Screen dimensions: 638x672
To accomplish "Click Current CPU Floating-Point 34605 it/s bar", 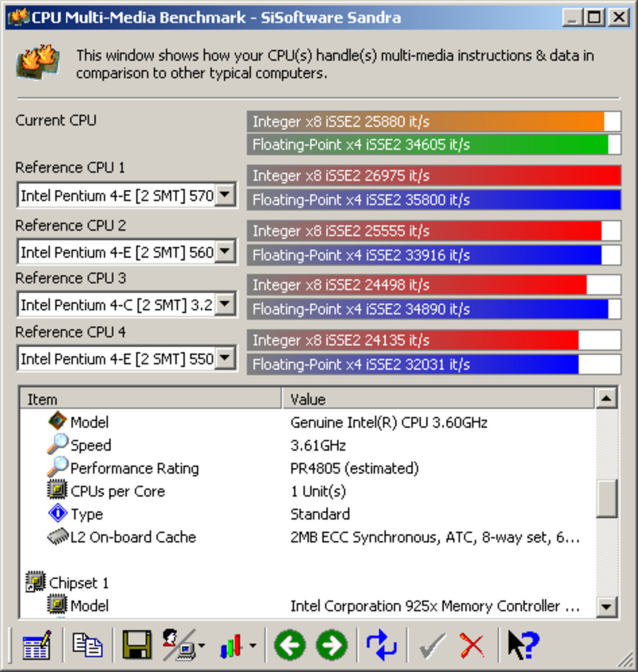I will (434, 144).
